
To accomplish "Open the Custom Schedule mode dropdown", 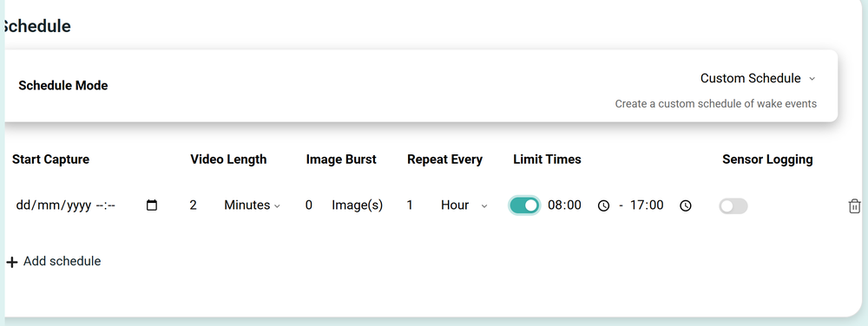I will click(x=758, y=78).
